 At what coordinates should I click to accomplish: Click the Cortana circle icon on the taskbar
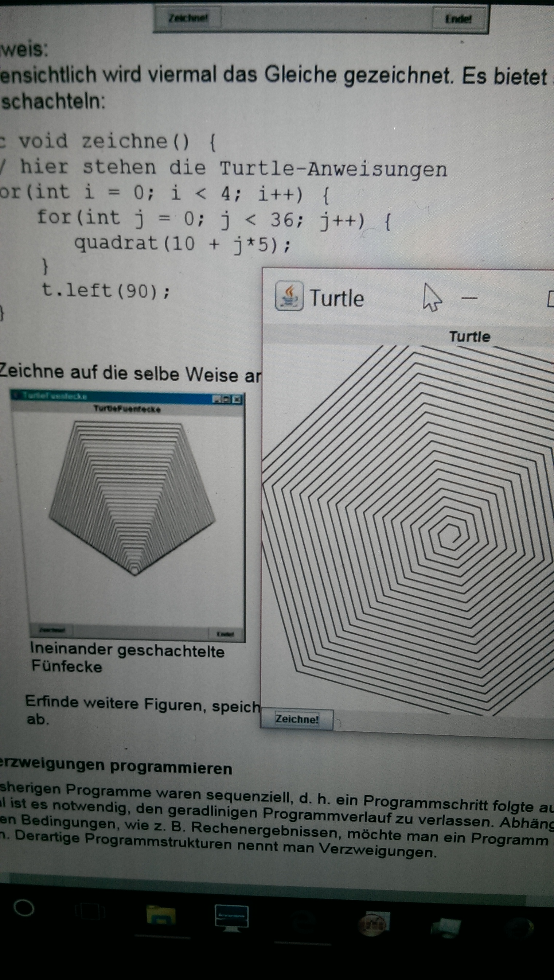pos(24,909)
